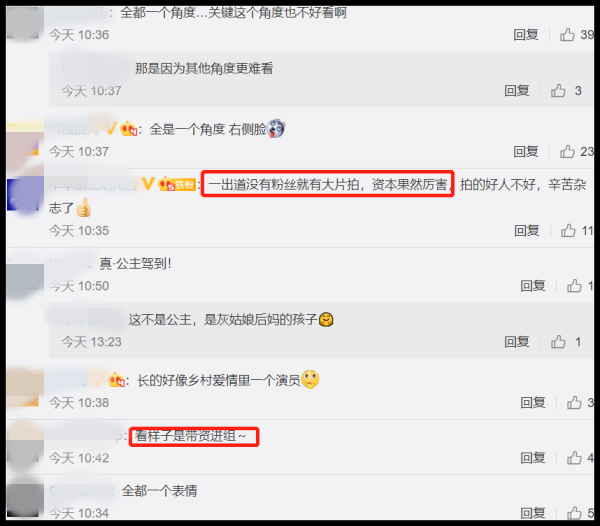The height and width of the screenshot is (526, 600).
Task: Reply to the 那是因为其他角度更难看 comment
Action: tap(517, 91)
